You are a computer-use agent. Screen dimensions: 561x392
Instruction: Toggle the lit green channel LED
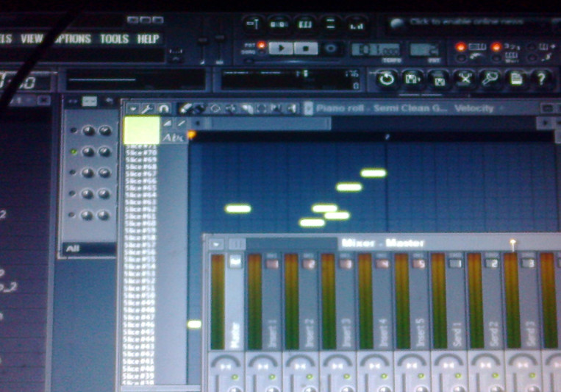(x=74, y=152)
